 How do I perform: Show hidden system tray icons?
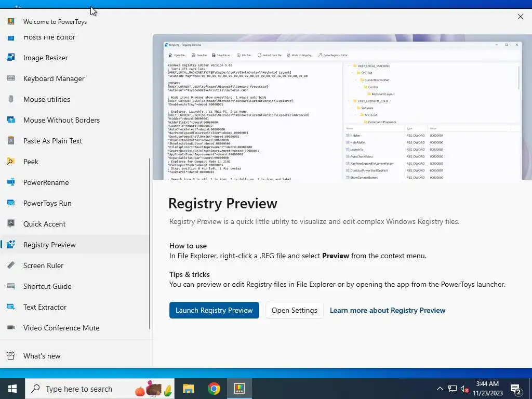tap(440, 389)
